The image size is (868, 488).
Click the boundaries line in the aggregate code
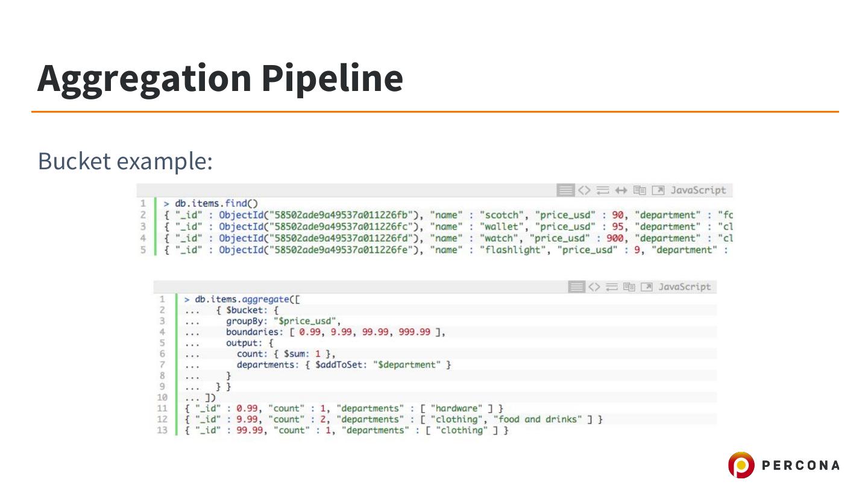335,332
